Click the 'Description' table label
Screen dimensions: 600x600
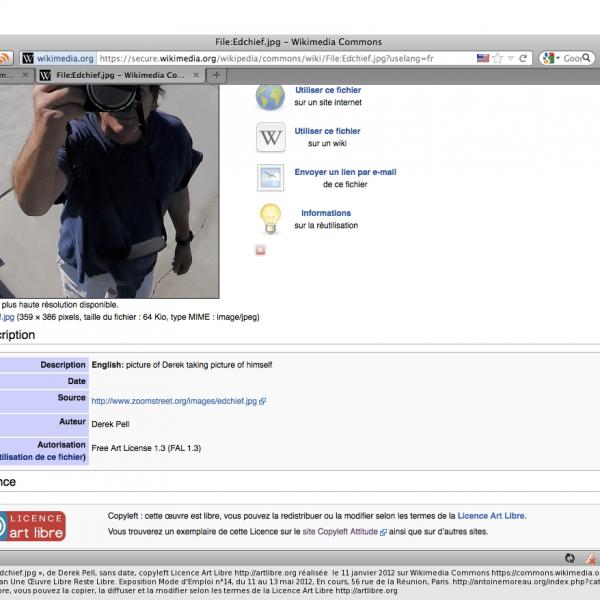[63, 365]
